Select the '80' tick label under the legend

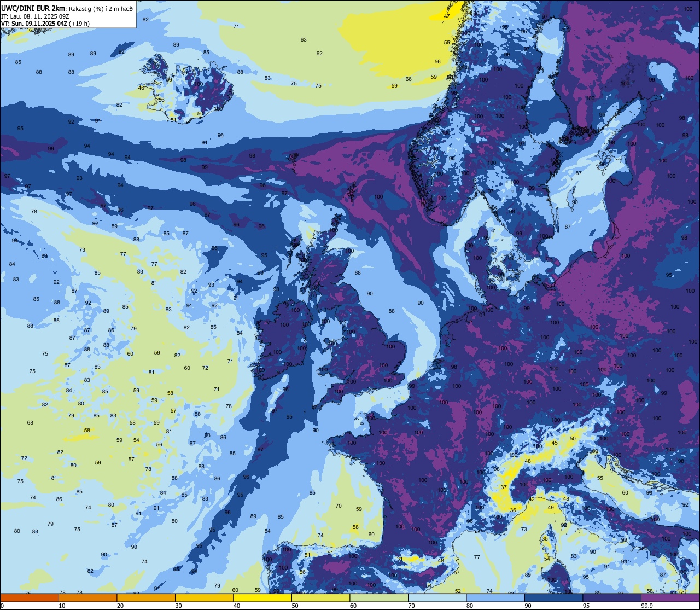pos(470,606)
